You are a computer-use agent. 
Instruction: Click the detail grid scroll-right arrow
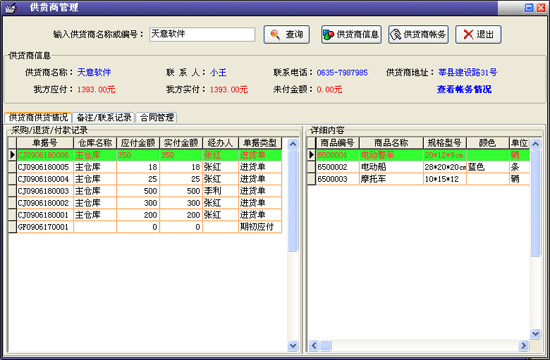523,346
